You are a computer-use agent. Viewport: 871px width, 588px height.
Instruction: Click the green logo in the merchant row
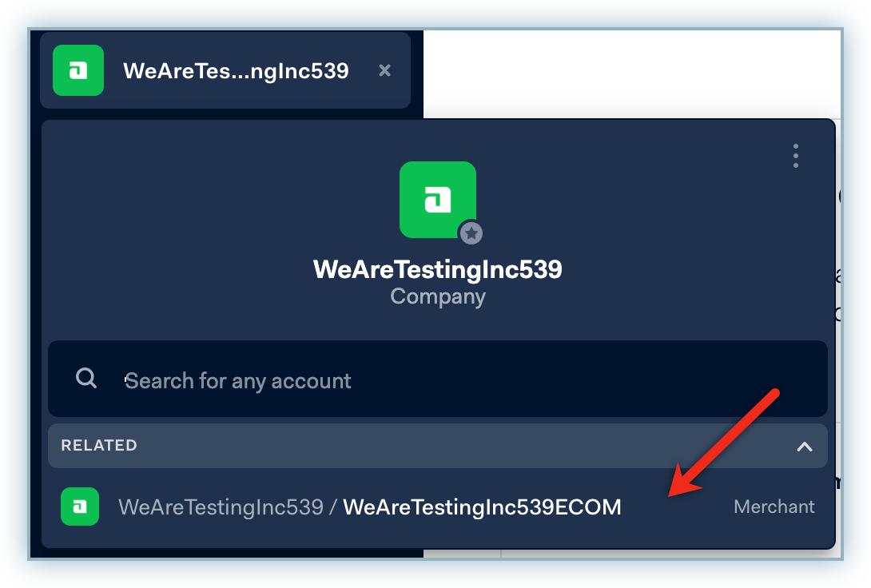pos(80,507)
